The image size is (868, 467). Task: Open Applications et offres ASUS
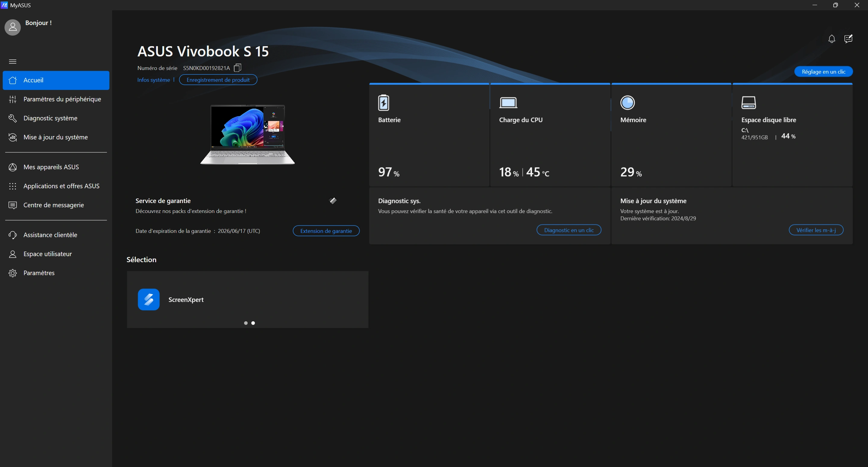point(56,186)
